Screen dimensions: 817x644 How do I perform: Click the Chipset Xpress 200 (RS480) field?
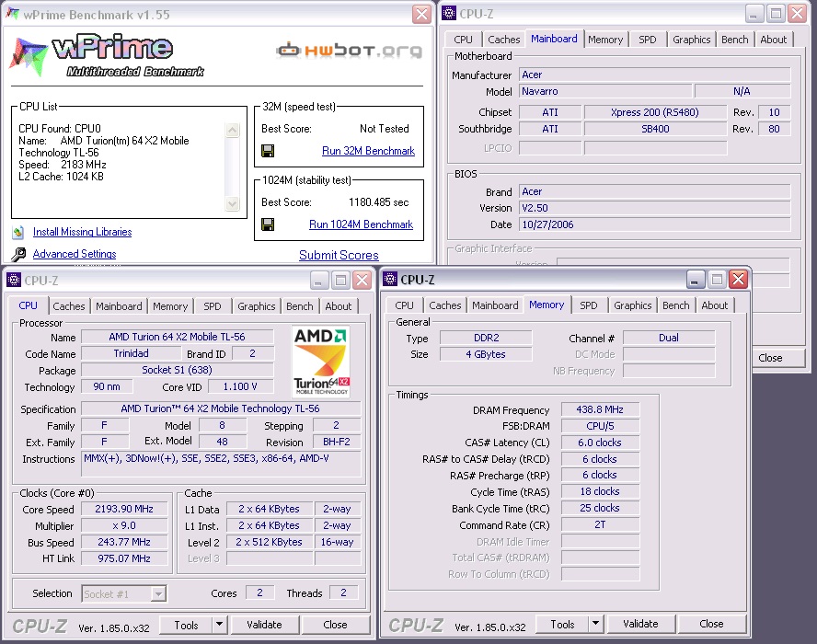(x=655, y=112)
